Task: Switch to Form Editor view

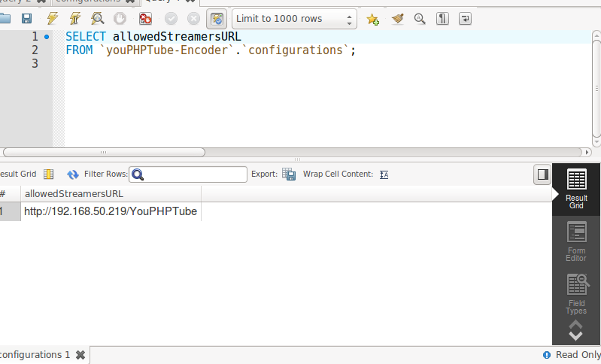Action: click(x=576, y=241)
